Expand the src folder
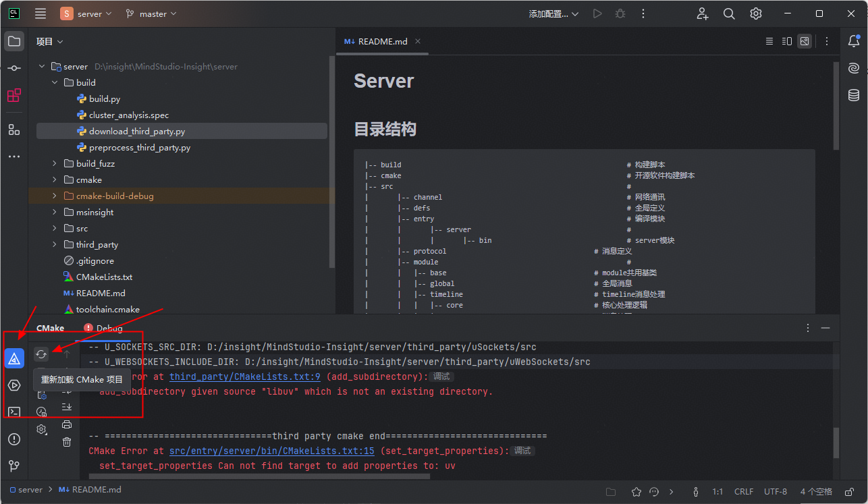 coord(55,228)
